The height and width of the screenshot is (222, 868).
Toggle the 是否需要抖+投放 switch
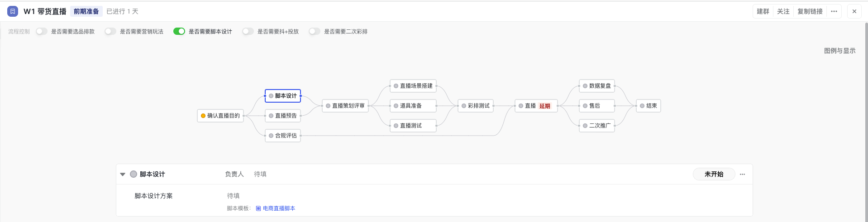coord(248,31)
